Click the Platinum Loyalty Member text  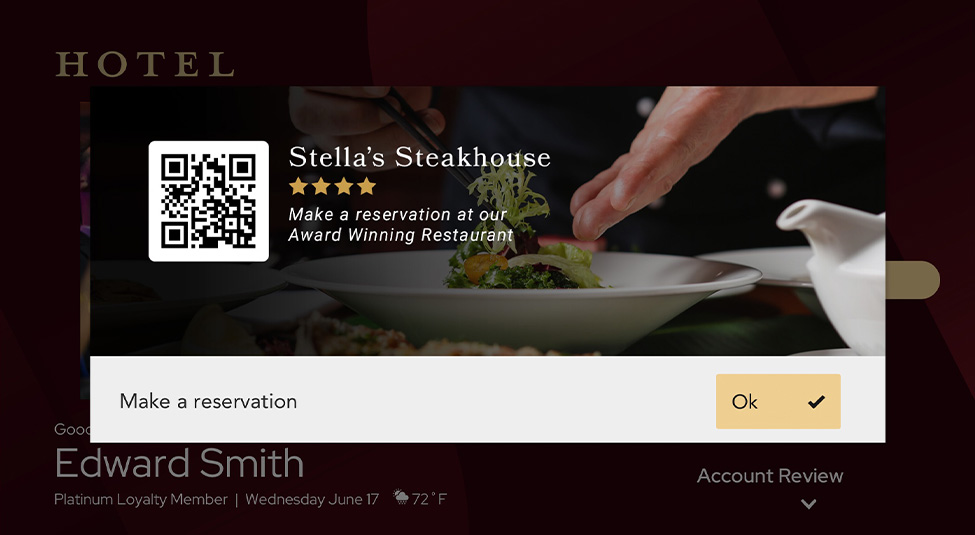click(x=141, y=500)
